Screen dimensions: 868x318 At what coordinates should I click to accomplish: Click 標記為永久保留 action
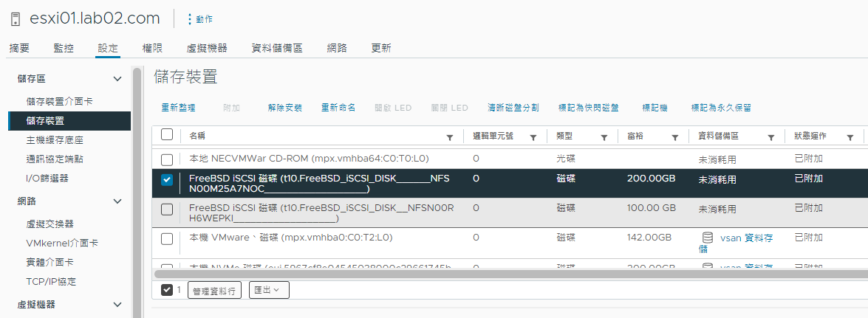[x=721, y=108]
